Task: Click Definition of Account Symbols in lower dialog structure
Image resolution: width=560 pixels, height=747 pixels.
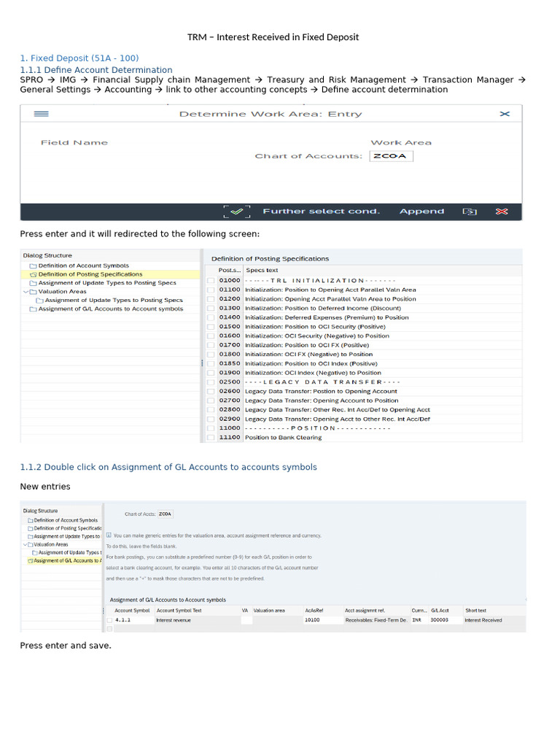Action: pyautogui.click(x=66, y=520)
